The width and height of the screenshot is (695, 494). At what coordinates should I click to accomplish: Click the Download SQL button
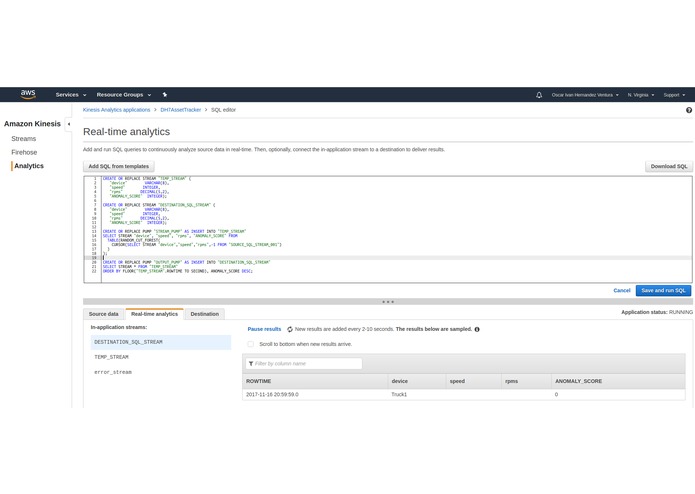(x=669, y=167)
